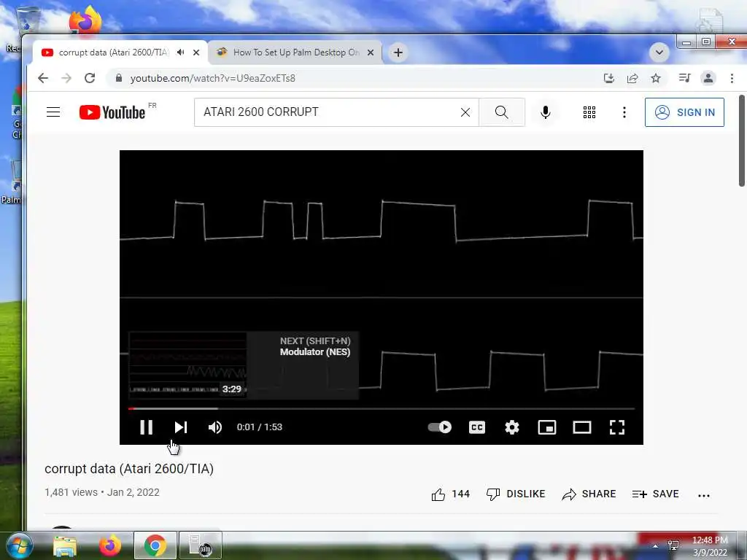747x560 pixels.
Task: Open File Explorer from taskbar
Action: pyautogui.click(x=65, y=545)
